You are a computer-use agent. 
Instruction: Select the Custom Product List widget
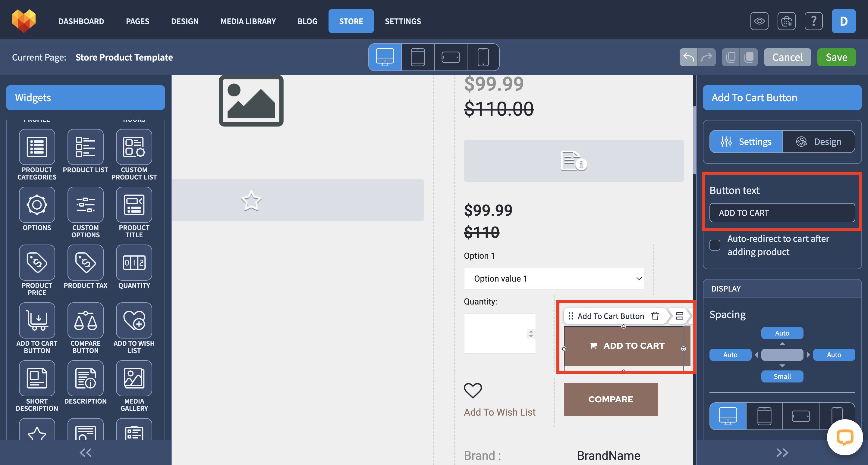pos(134,147)
